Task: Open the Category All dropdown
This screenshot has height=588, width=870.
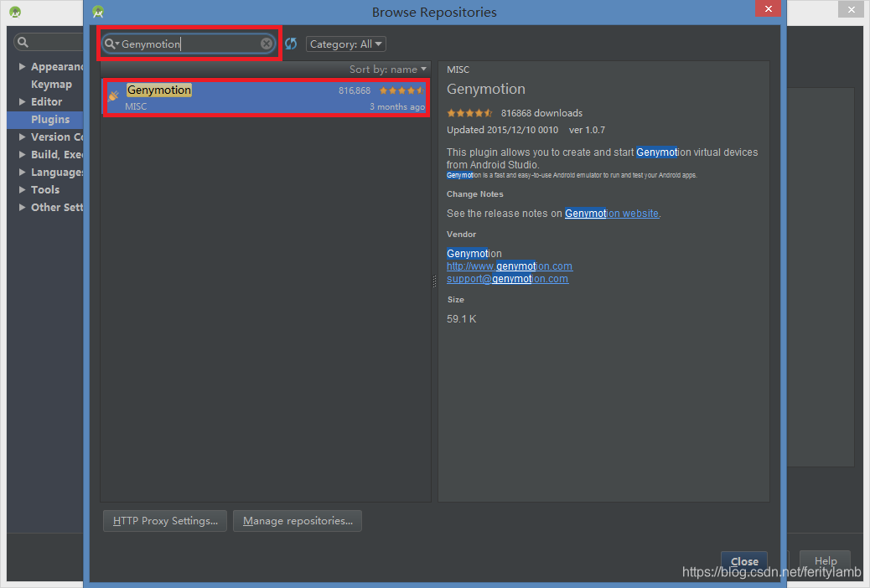Action: tap(345, 44)
